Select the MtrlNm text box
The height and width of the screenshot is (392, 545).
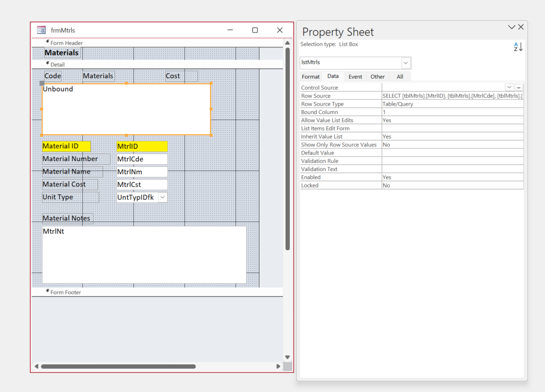tap(142, 172)
